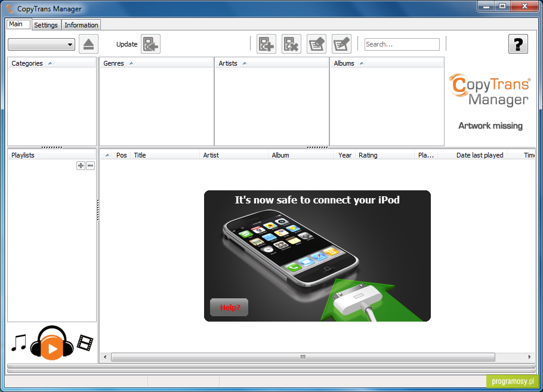Close the CopyTrans Manager window
Screen dimensions: 543x392
pyautogui.click(x=525, y=6)
